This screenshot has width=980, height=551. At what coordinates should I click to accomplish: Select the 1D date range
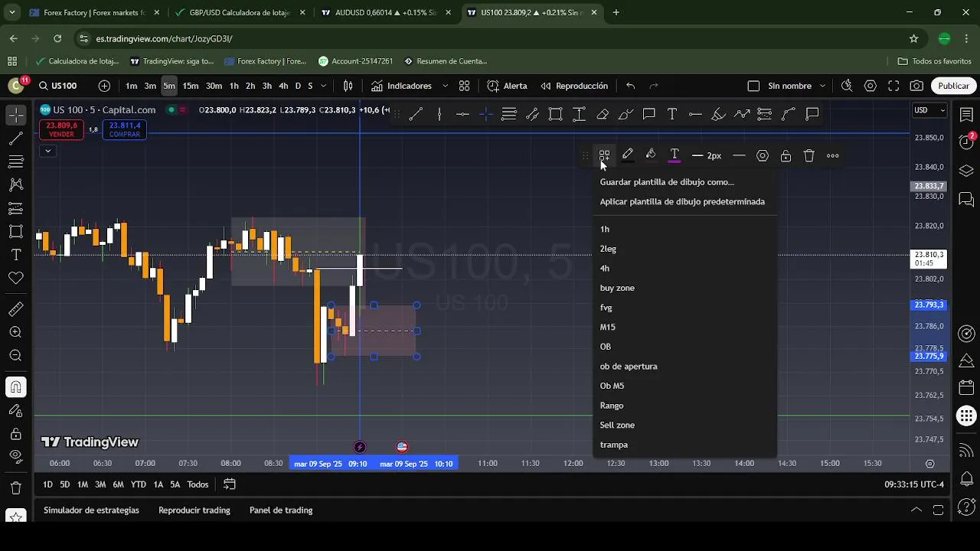click(47, 484)
